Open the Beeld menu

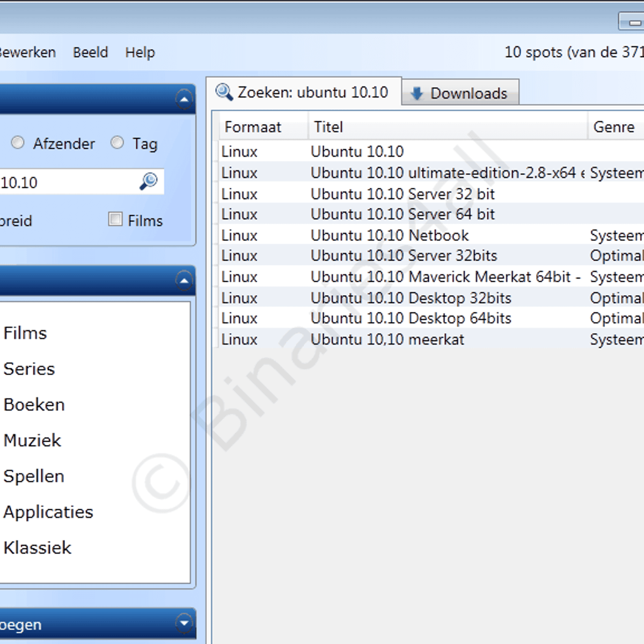[90, 53]
